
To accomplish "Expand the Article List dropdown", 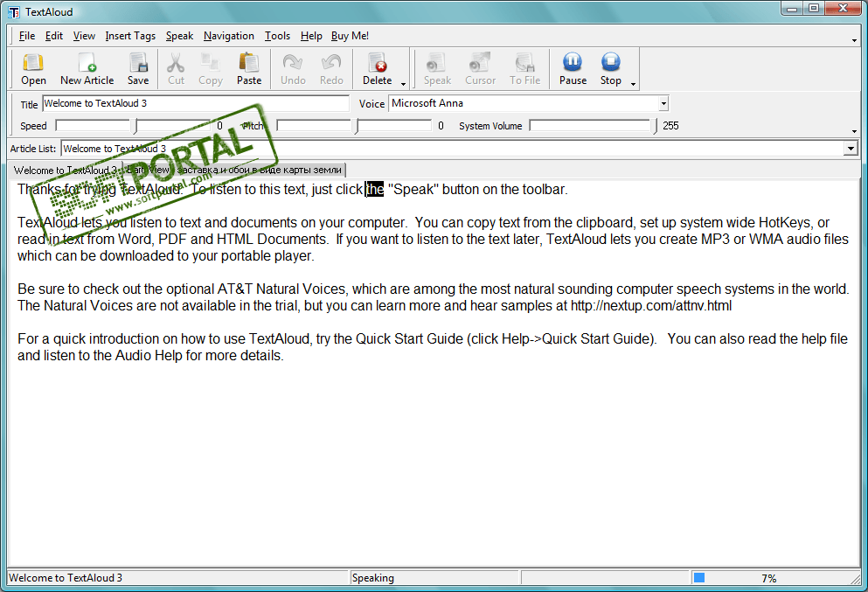I will click(x=851, y=149).
